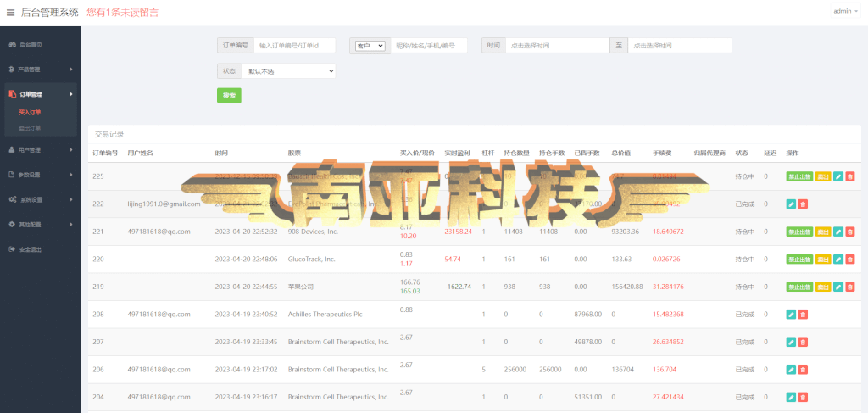
Task: Edit order 204 with the pencil icon
Action: tap(791, 397)
